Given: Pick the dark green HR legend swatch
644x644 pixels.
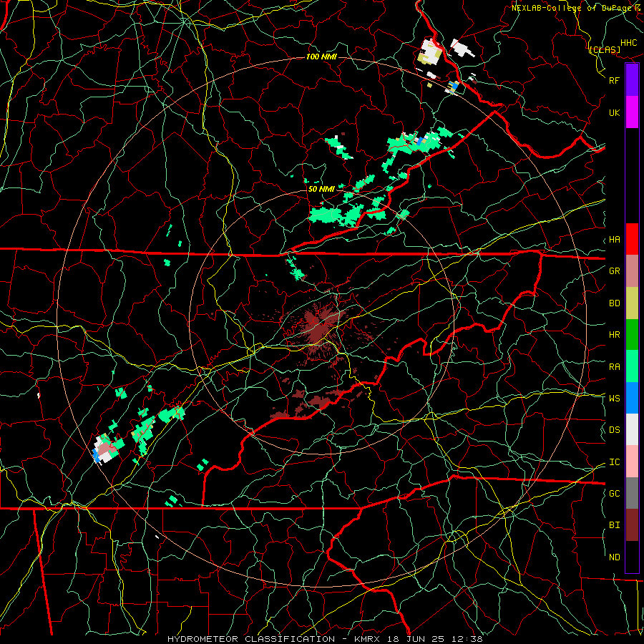Looking at the screenshot, I should [x=632, y=335].
